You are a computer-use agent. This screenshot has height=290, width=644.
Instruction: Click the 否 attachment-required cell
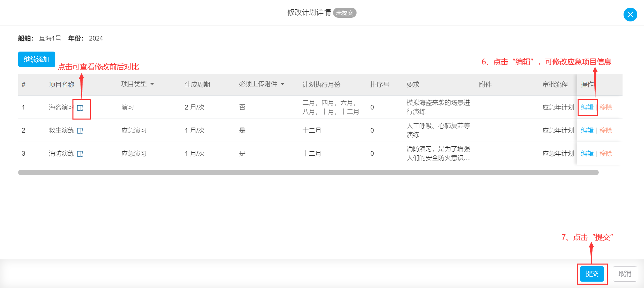(242, 107)
